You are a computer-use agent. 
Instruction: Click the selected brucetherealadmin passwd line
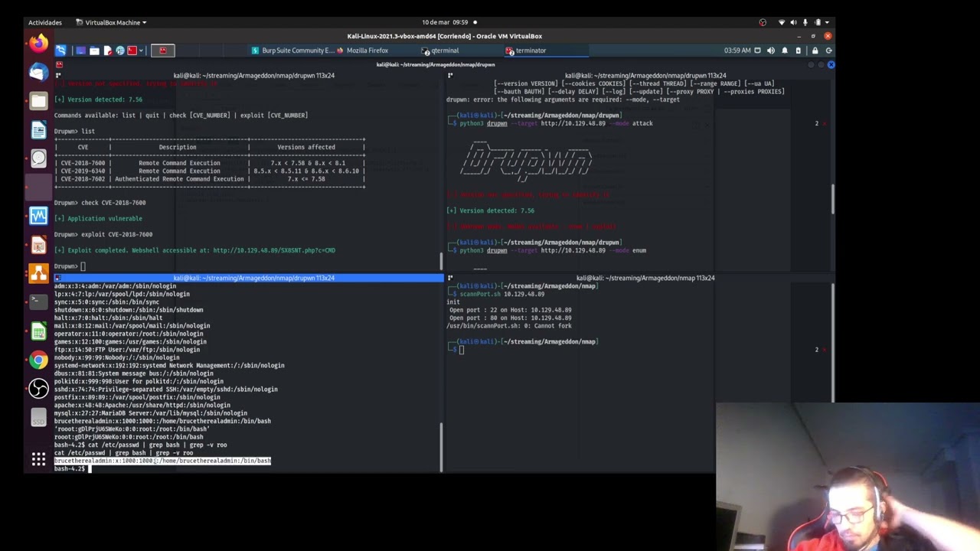pyautogui.click(x=162, y=461)
